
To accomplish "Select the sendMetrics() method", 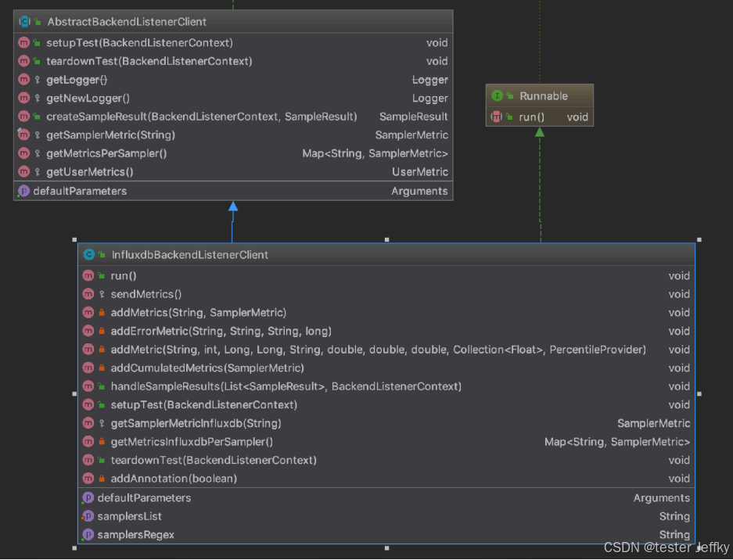I will pos(386,294).
